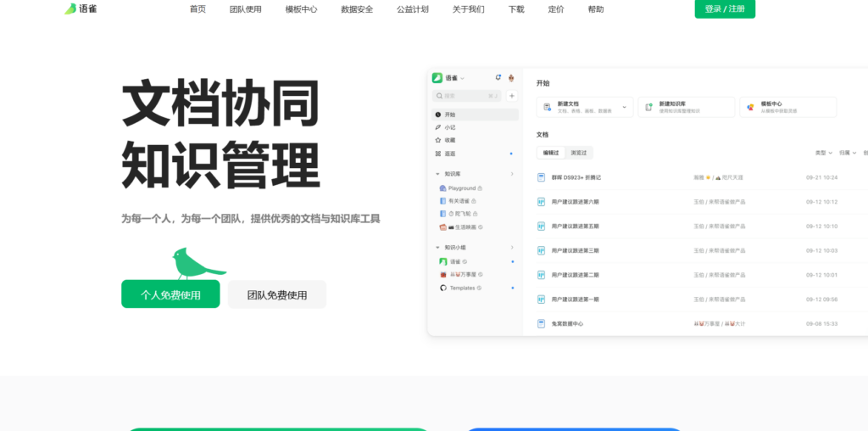Open 数据安全 in the top navigation

coord(357,8)
